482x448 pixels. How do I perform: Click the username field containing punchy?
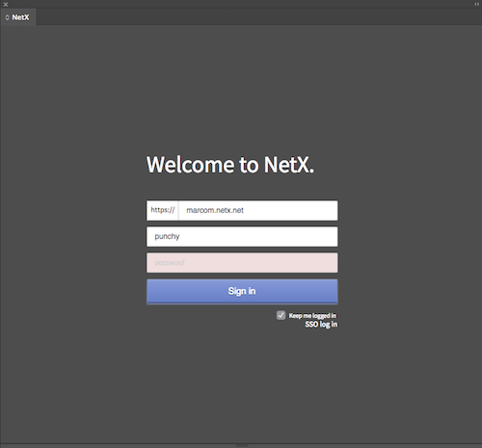tap(242, 237)
